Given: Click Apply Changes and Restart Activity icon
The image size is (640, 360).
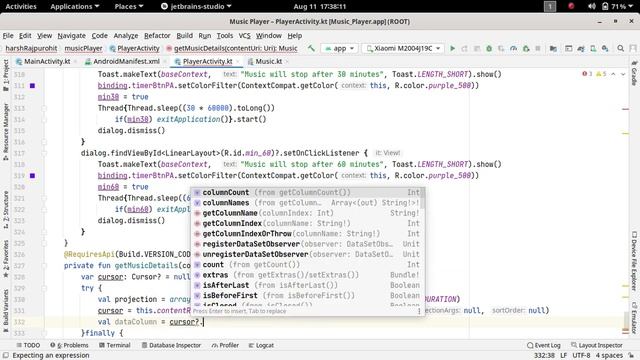Looking at the screenshot, I should [x=464, y=48].
